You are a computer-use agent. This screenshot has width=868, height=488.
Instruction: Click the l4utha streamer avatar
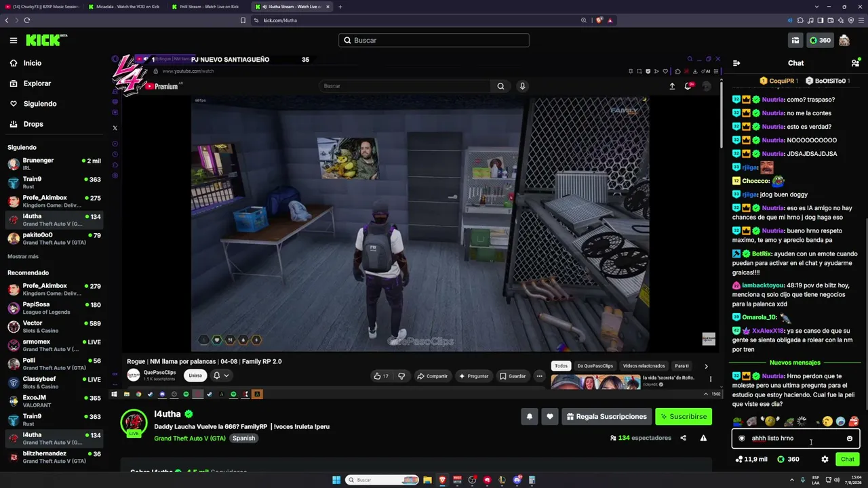(x=134, y=423)
